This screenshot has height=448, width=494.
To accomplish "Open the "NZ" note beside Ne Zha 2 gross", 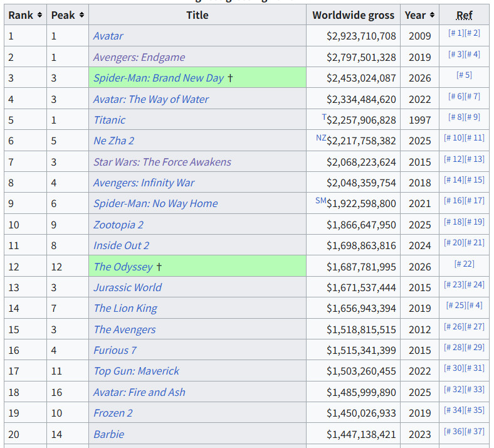I will pos(321,138).
